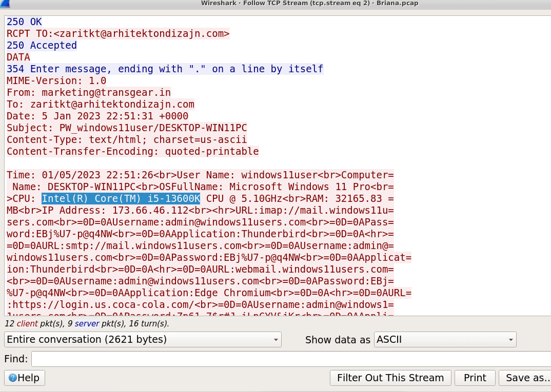Focus the Find text field
551x392 pixels.
[291, 359]
